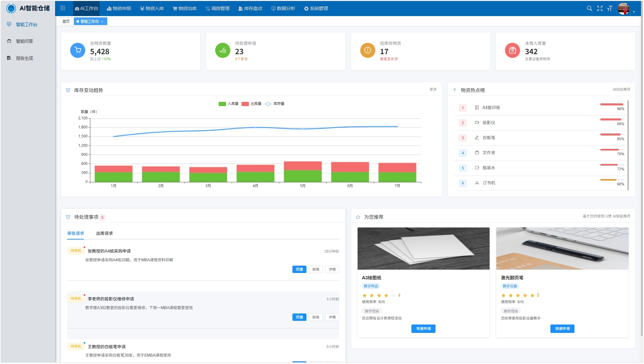Screen dimensions: 644x364
Task: Click the A4复印纸 96% popularity bar
Action: [611, 105]
